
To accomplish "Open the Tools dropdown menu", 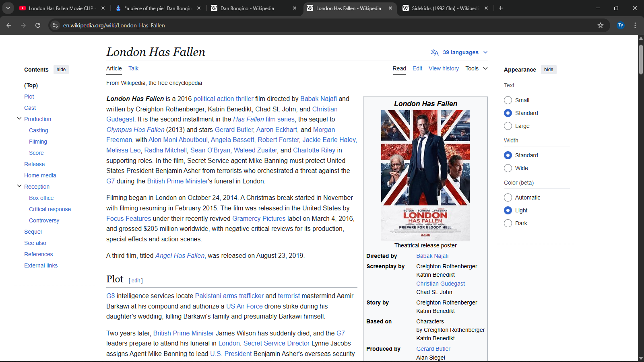I will pos(477,68).
